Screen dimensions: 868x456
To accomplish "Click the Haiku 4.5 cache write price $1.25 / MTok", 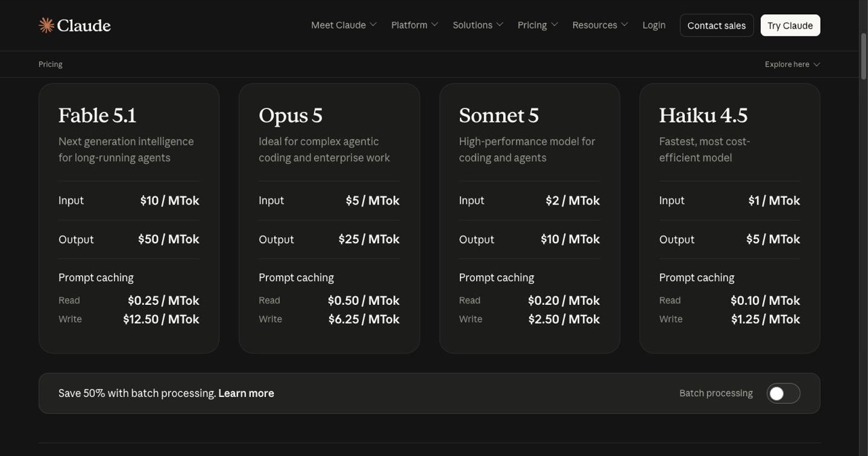I will [x=766, y=319].
